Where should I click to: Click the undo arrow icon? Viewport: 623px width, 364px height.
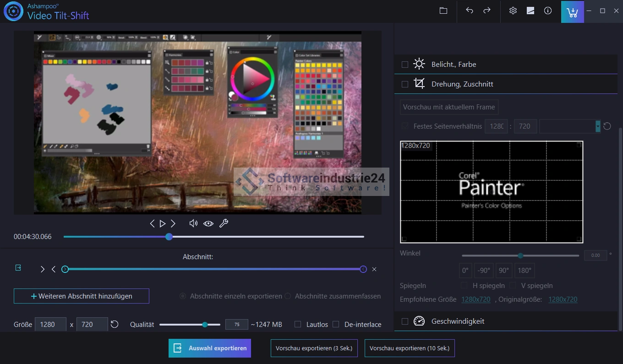click(x=470, y=11)
